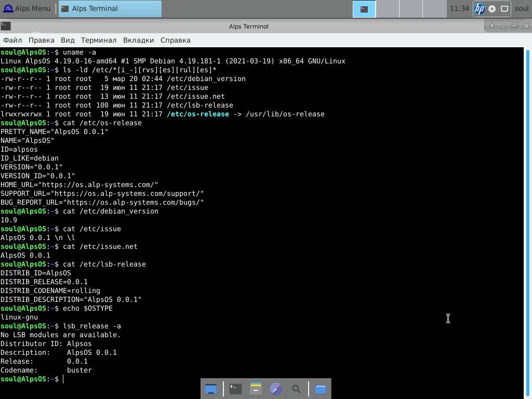Image resolution: width=532 pixels, height=399 pixels.
Task: Open the Терминал menu
Action: click(x=99, y=40)
